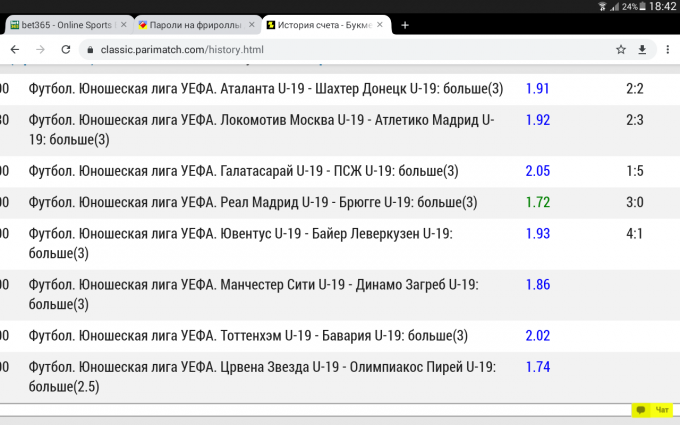Click the green odds value 1.72
680x425 pixels.
click(x=537, y=203)
